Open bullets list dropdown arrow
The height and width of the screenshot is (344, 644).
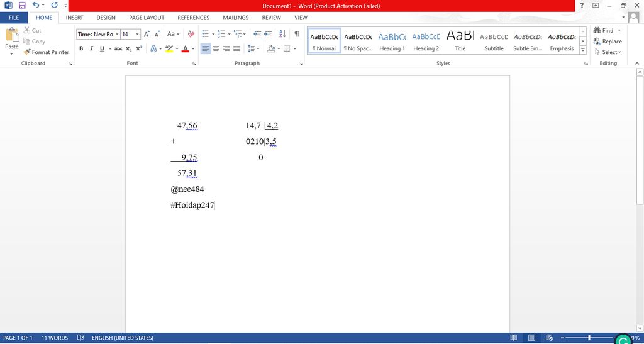point(213,34)
